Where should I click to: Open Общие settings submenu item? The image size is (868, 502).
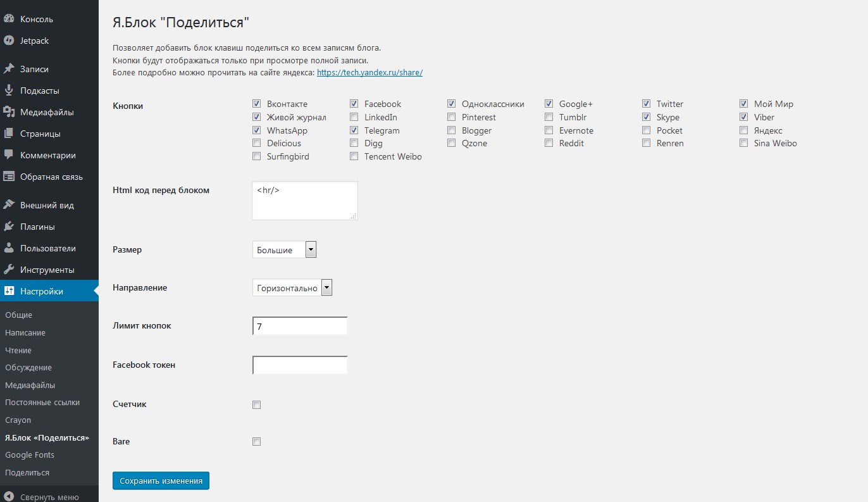click(x=18, y=315)
